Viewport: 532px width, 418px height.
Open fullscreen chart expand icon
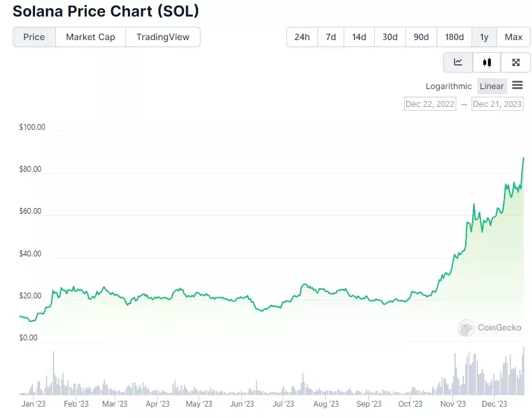tap(515, 62)
